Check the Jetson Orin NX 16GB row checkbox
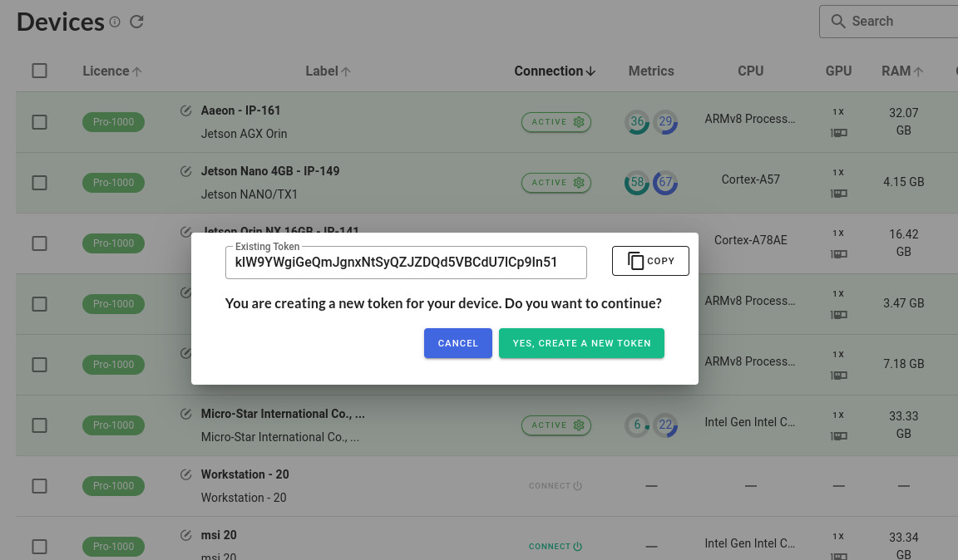The height and width of the screenshot is (560, 958). 39,243
